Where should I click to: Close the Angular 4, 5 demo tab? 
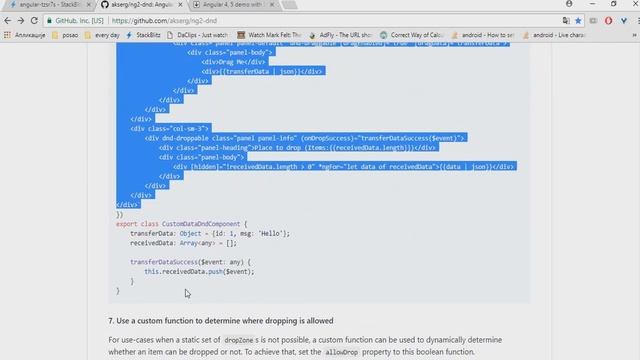tap(272, 4)
